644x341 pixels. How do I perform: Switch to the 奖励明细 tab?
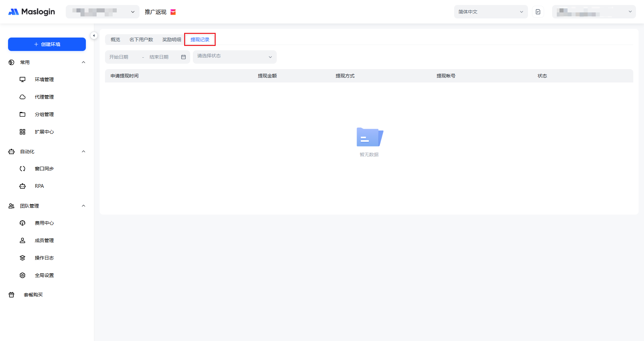(171, 40)
